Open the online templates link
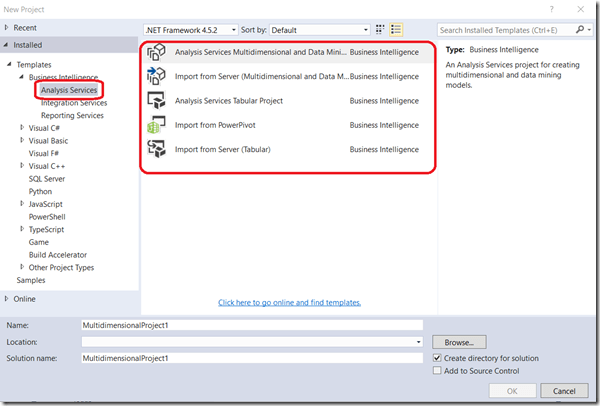 click(x=289, y=302)
